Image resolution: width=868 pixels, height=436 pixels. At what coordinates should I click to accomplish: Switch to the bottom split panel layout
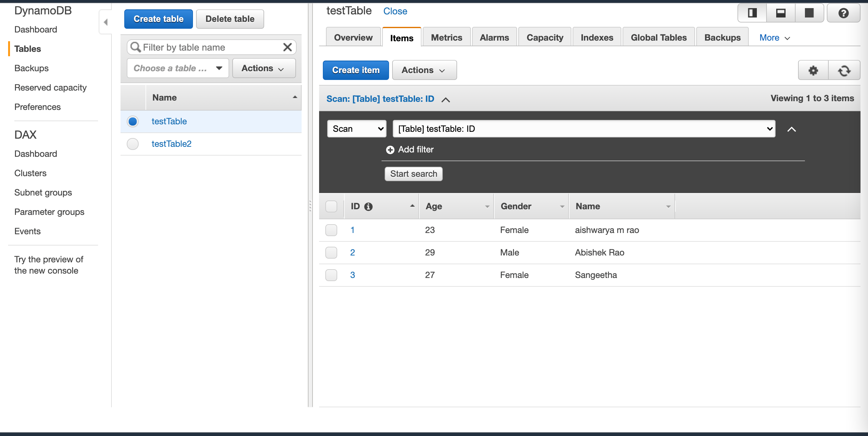(780, 13)
